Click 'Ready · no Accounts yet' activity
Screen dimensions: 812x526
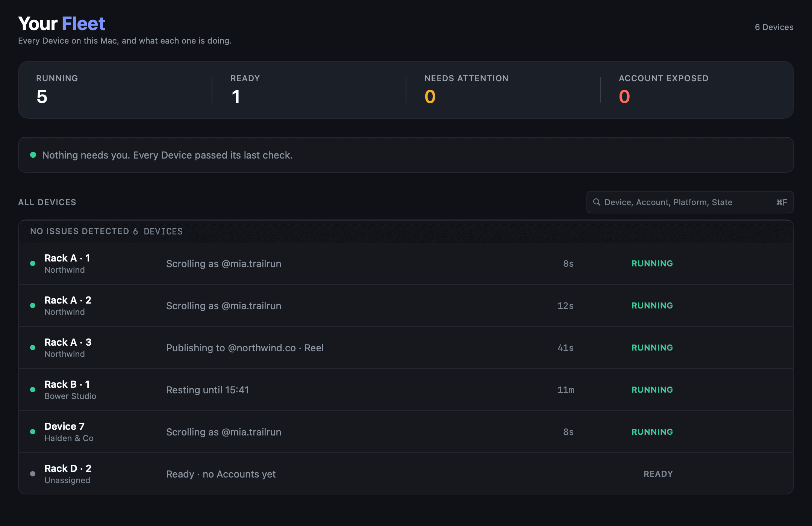coord(221,474)
